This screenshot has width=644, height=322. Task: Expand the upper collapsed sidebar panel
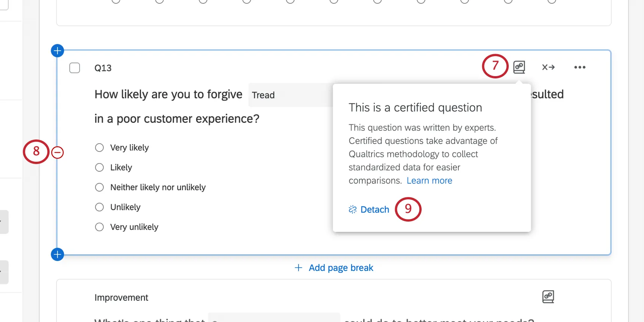[x=4, y=222]
